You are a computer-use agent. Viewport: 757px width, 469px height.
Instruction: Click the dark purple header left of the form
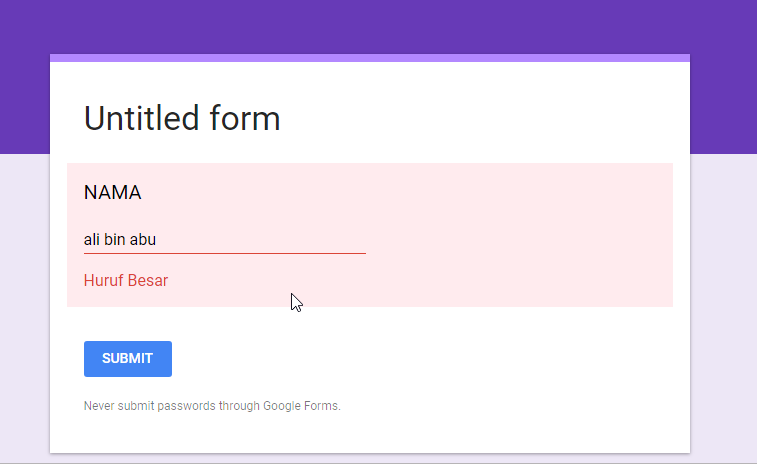click(x=24, y=80)
